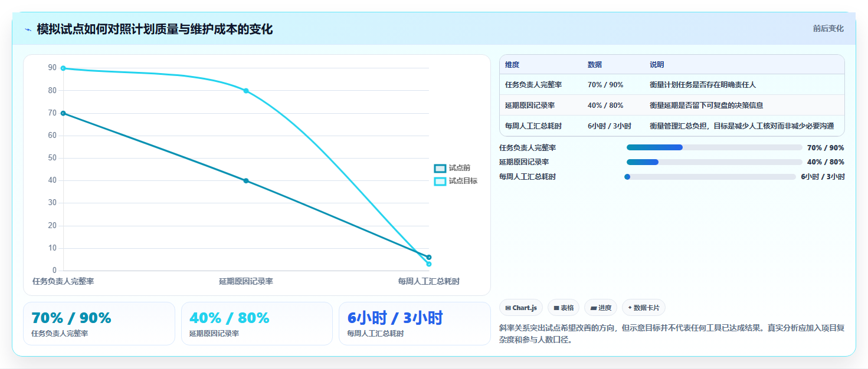Select the 任务负责人完整率 table row cell
The image size is (868, 369).
click(x=533, y=84)
